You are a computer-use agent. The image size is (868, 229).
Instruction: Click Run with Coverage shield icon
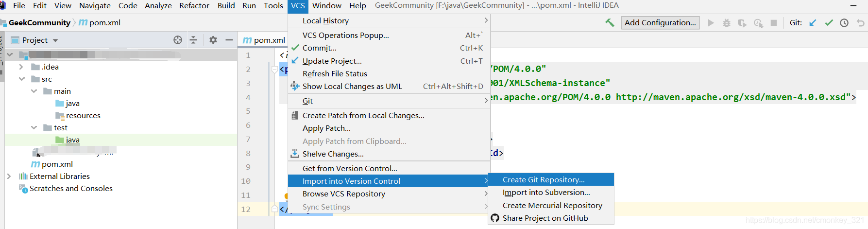[742, 23]
